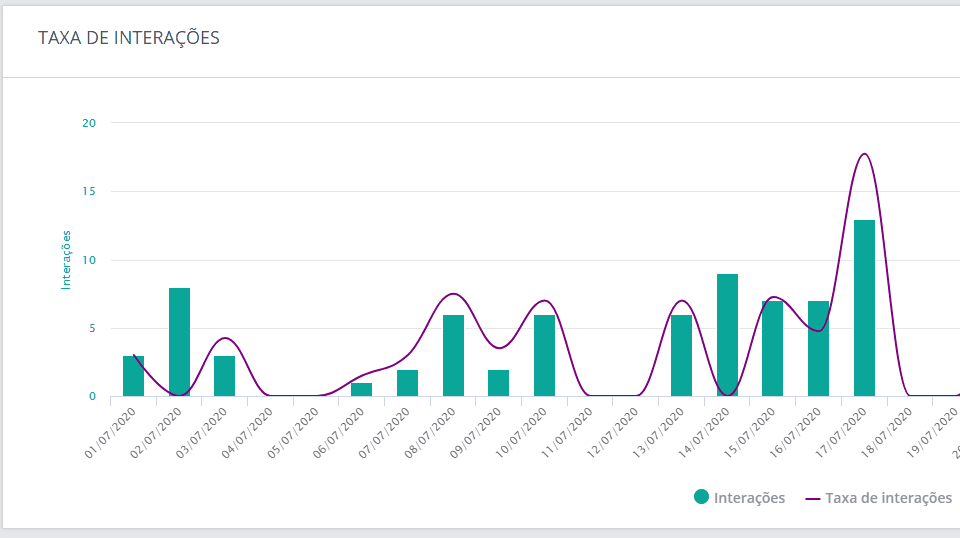The width and height of the screenshot is (960, 538).
Task: Toggle the Taxa de interações legend label
Action: pyautogui.click(x=888, y=498)
